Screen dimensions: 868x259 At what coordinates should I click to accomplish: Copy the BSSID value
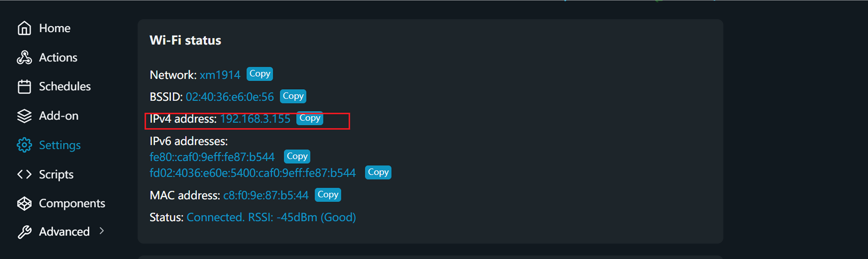pos(293,96)
